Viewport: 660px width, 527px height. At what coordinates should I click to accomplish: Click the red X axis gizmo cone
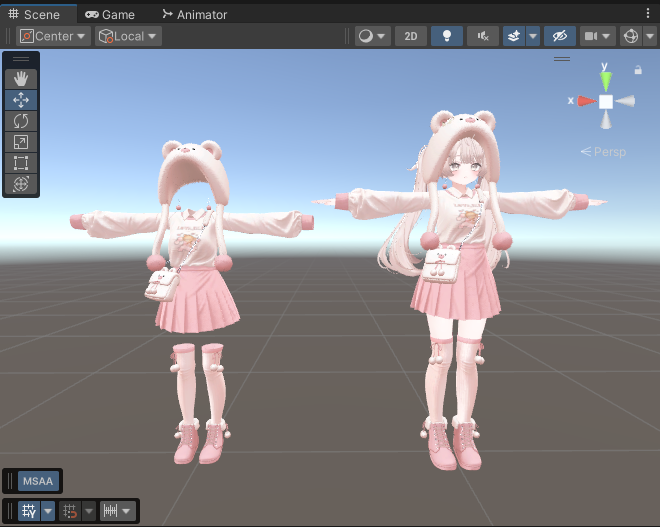coord(585,101)
